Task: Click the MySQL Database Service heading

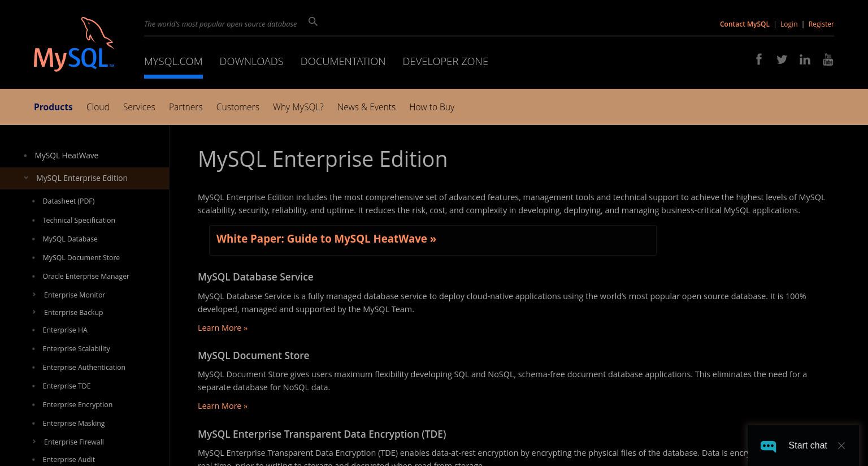Action: (255, 277)
